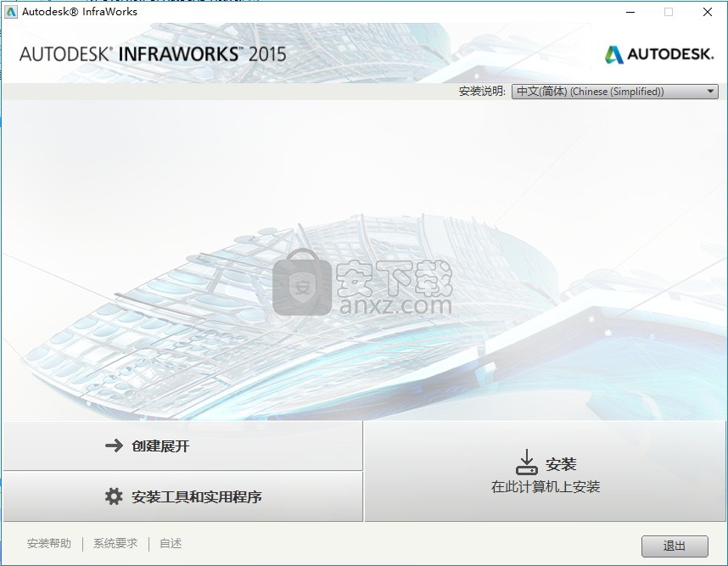
Task: Click the 安装说明: label text
Action: click(482, 92)
